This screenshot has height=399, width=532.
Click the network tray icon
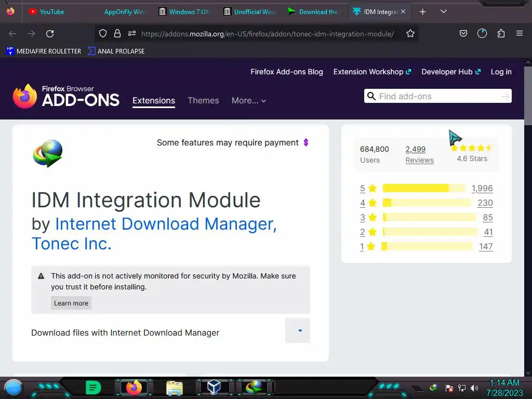pos(462,388)
